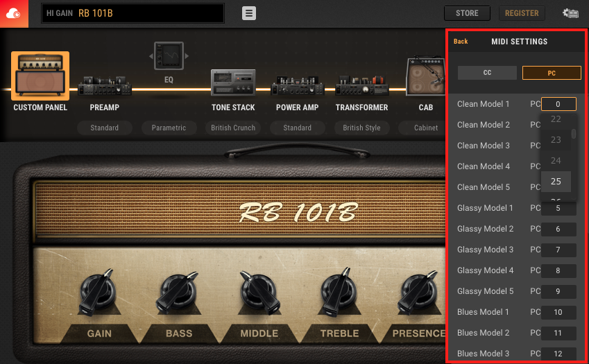Click the RB 101B preset name field
The height and width of the screenshot is (364, 589).
[x=133, y=13]
